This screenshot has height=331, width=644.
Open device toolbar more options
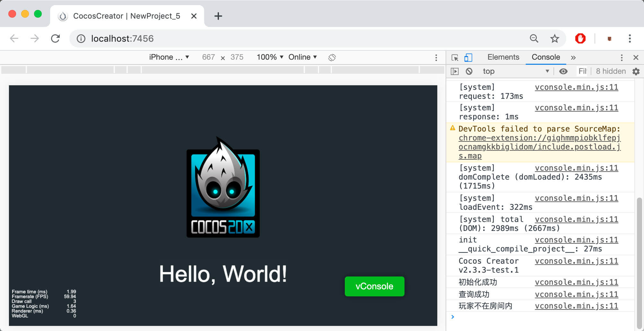click(436, 57)
